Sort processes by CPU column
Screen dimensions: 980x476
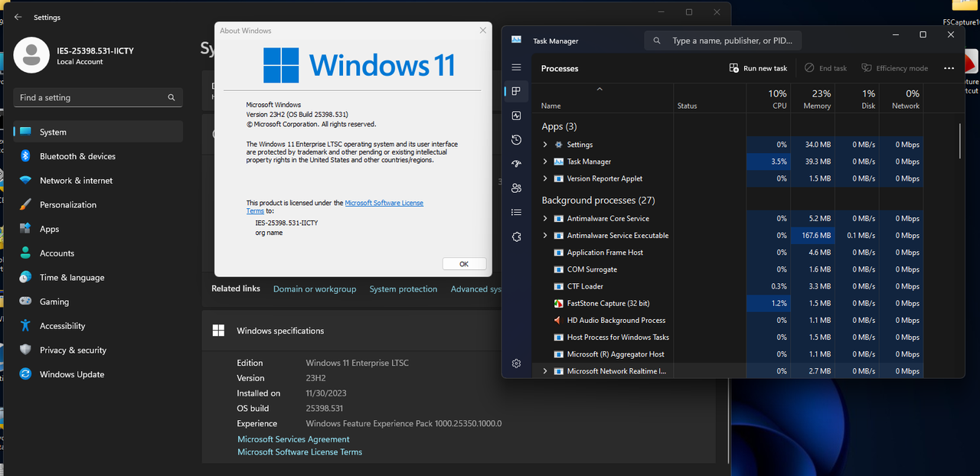pyautogui.click(x=769, y=99)
